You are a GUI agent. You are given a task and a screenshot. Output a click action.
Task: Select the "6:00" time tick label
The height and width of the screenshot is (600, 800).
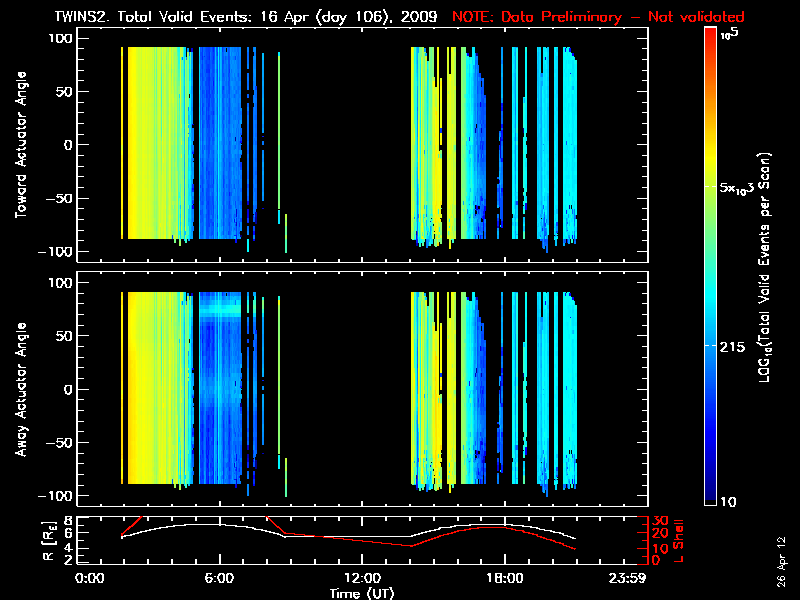coord(219,579)
